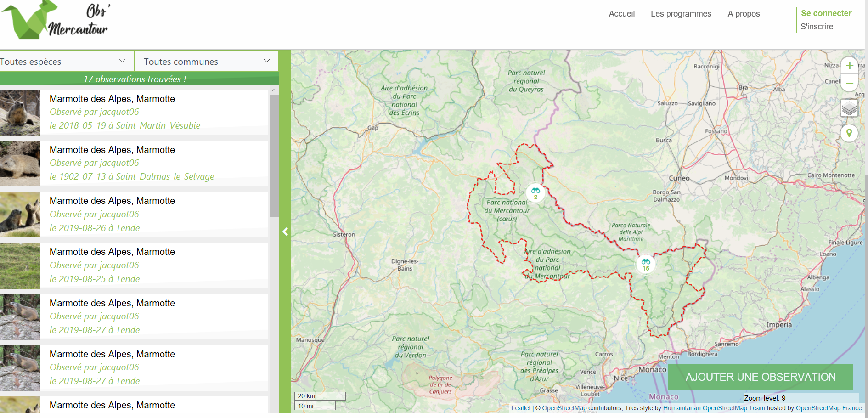Click AJOUTER UNE OBSERVATION button
Image resolution: width=868 pixels, height=418 pixels.
tap(761, 377)
